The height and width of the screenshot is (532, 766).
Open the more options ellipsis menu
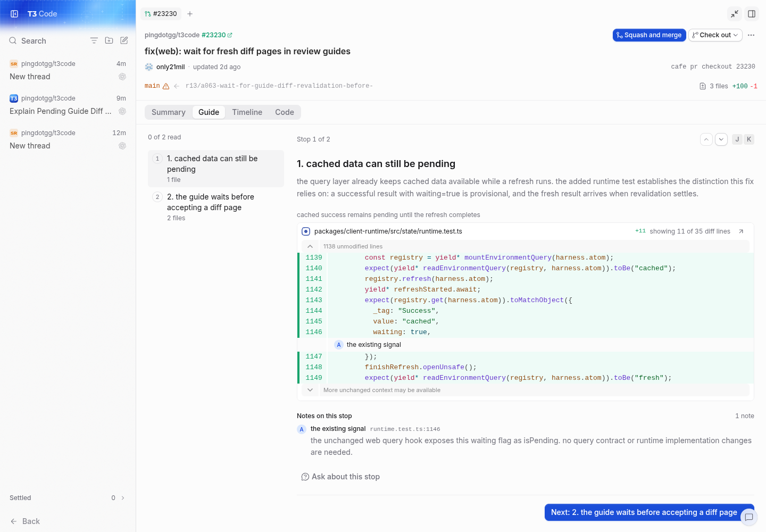pyautogui.click(x=751, y=35)
